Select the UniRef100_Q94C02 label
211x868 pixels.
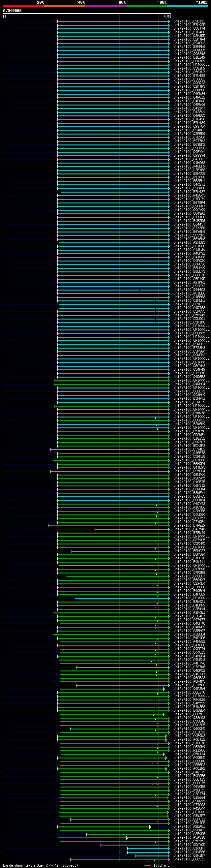coord(190,43)
